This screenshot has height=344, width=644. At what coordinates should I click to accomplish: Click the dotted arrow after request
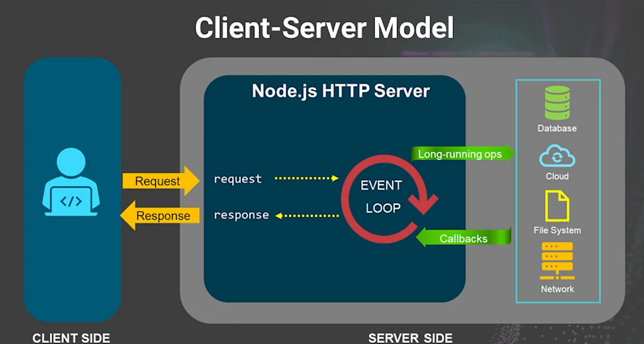(x=306, y=178)
